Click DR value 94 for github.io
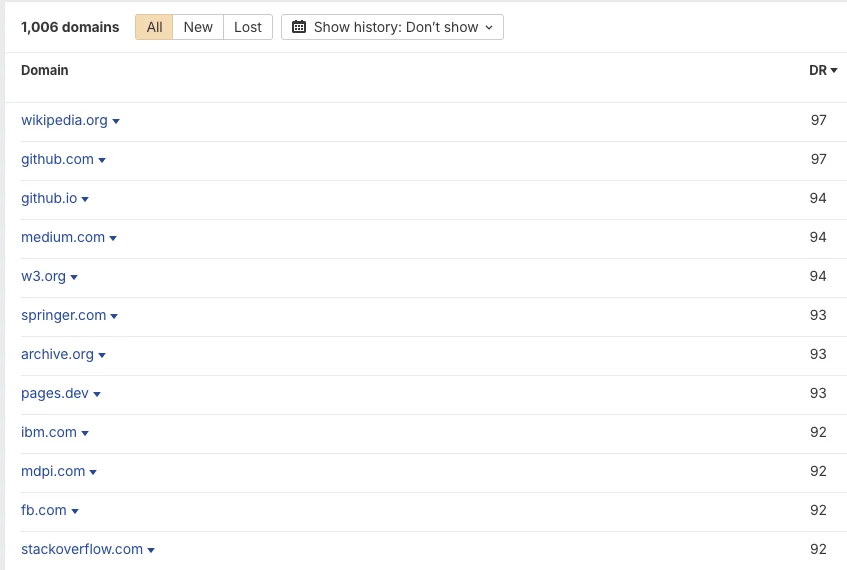The image size is (847, 570). [818, 198]
